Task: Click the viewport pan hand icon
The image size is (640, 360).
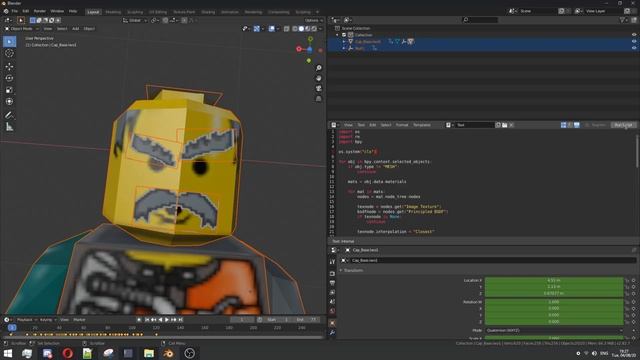Action: [x=319, y=78]
